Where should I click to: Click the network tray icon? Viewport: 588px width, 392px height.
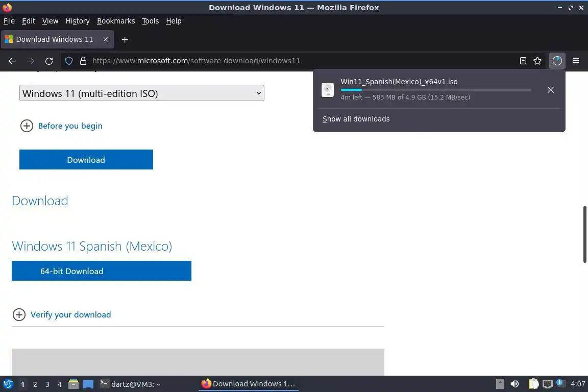point(548,384)
